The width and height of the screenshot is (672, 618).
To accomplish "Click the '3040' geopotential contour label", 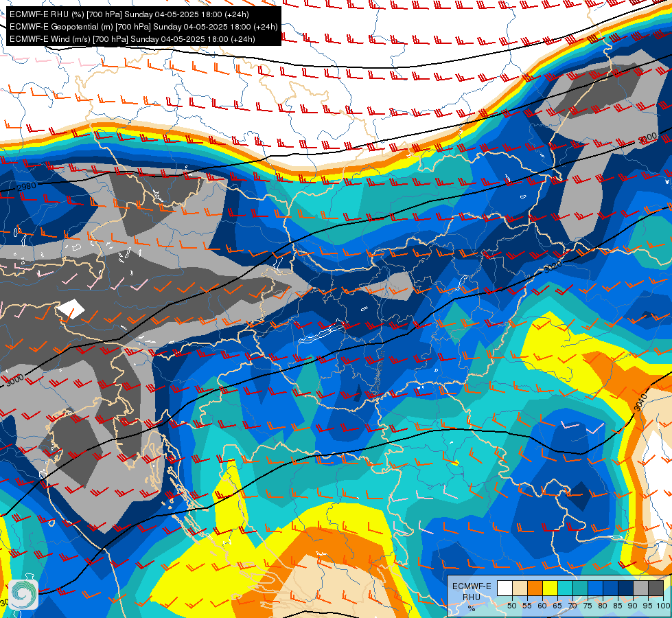I will [x=640, y=403].
